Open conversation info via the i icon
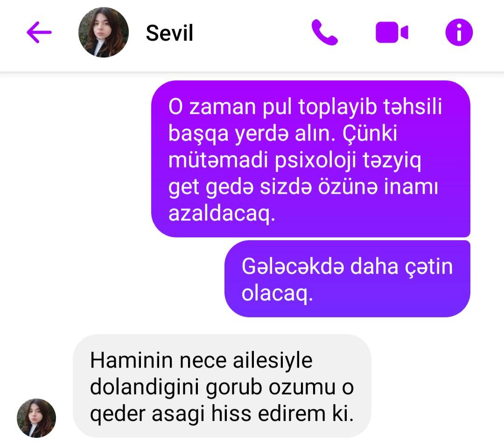504x448 pixels. click(459, 32)
